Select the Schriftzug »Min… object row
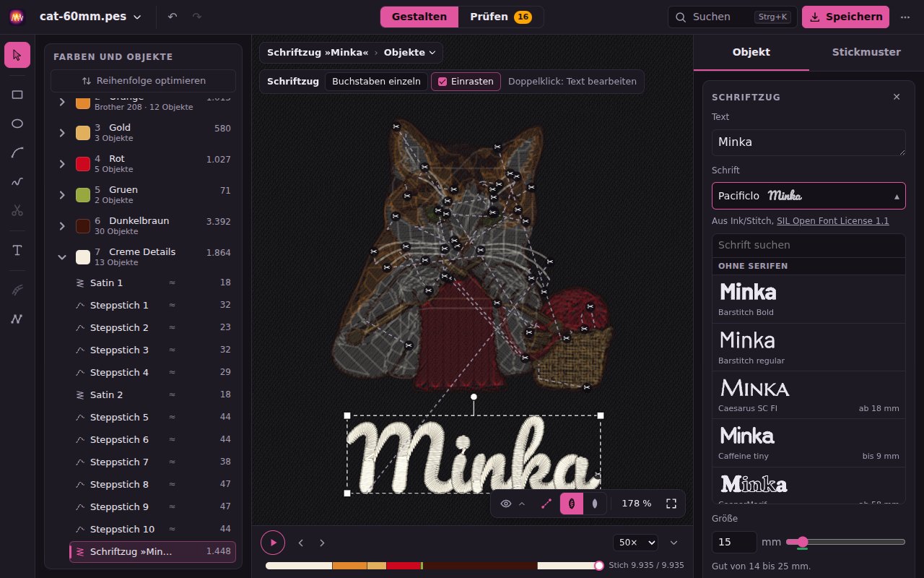This screenshot has width=924, height=578. click(152, 551)
